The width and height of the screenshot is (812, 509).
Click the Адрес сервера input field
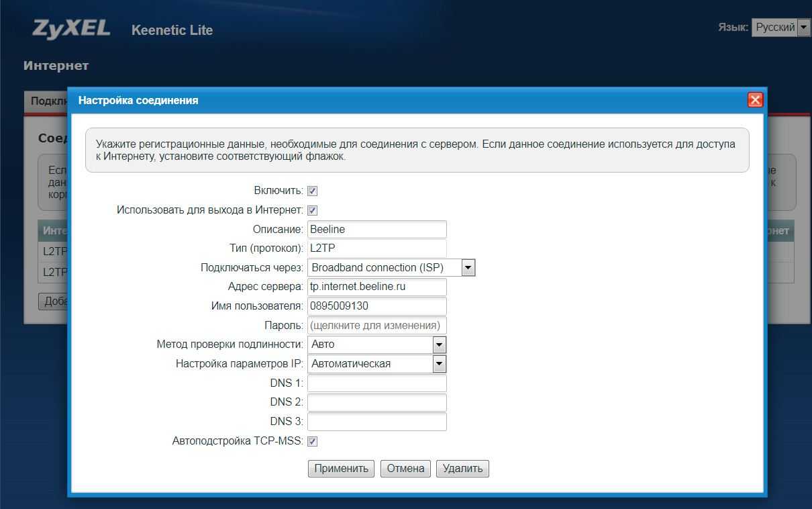click(x=377, y=287)
